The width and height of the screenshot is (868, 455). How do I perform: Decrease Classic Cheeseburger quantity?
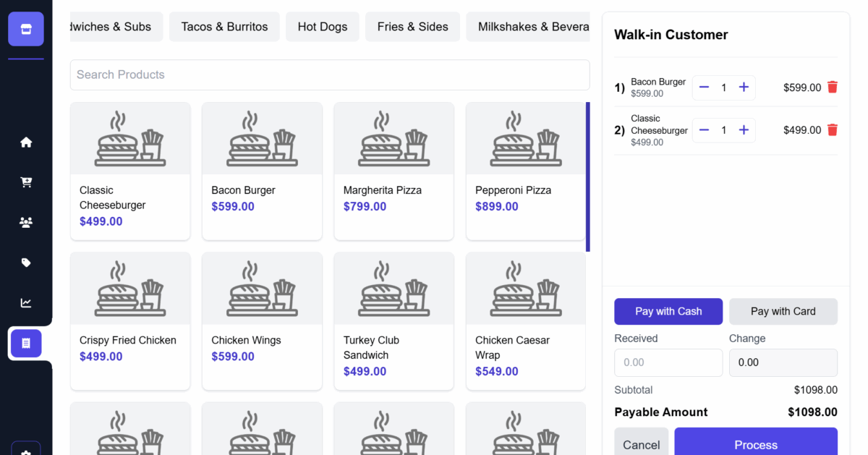coord(704,130)
